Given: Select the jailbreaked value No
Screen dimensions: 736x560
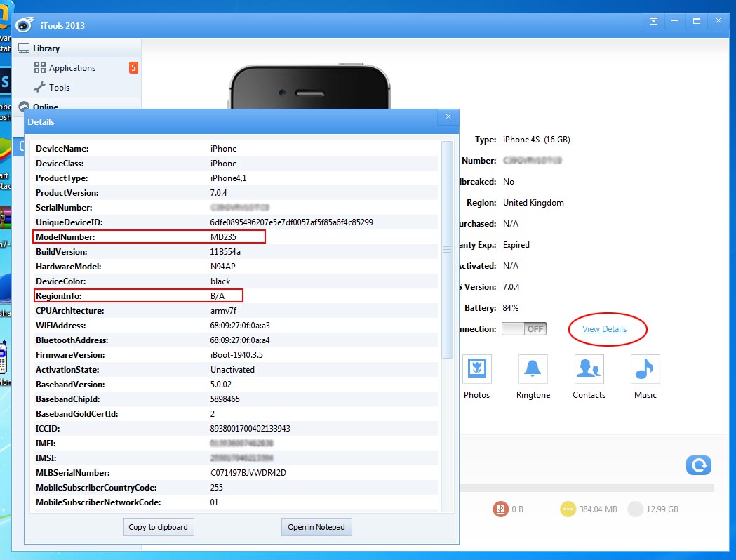Looking at the screenshot, I should (509, 182).
